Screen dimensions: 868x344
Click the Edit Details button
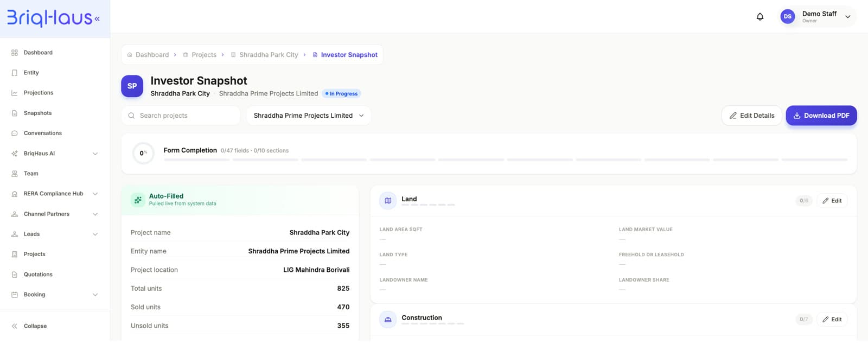pos(751,116)
